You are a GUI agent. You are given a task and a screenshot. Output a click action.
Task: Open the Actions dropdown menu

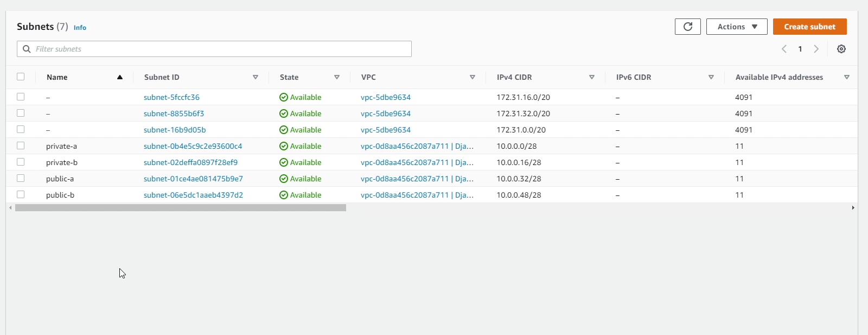pyautogui.click(x=736, y=27)
